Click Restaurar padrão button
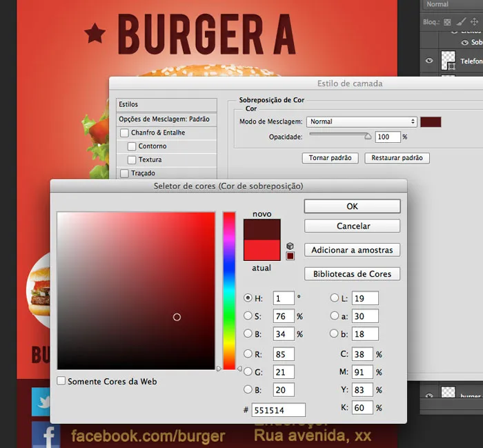This screenshot has height=448, width=483. coord(397,158)
